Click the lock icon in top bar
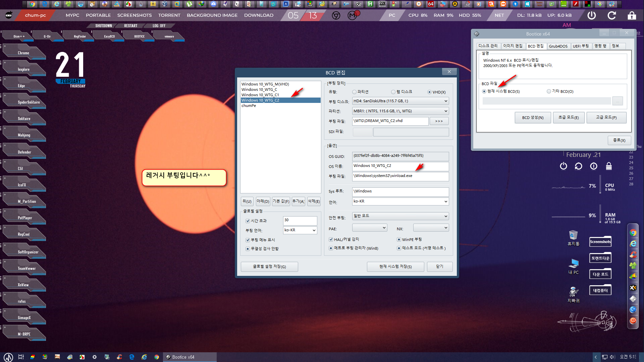Image resolution: width=644 pixels, height=362 pixels. pos(632,15)
